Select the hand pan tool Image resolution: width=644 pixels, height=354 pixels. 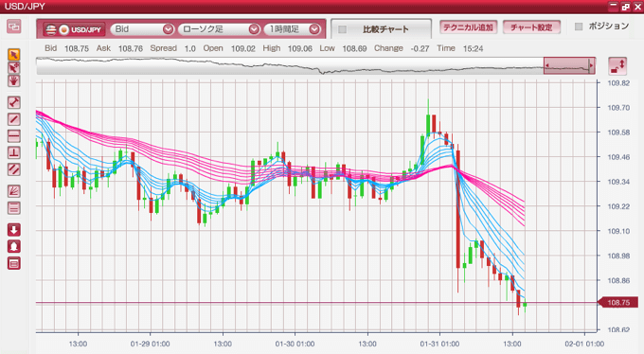pyautogui.click(x=13, y=80)
